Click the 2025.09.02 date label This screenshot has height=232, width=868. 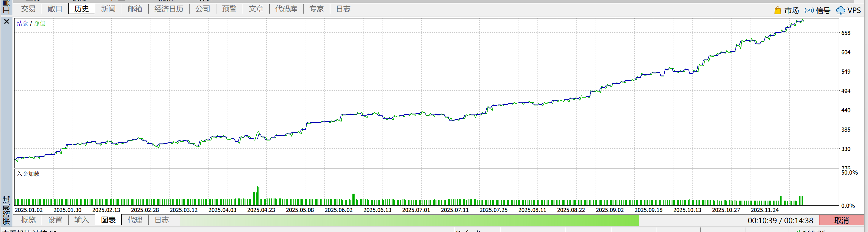point(610,210)
